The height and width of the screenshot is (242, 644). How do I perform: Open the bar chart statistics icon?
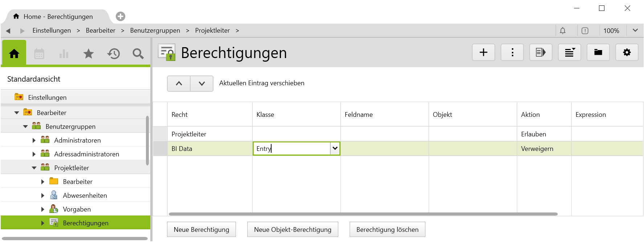tap(64, 54)
